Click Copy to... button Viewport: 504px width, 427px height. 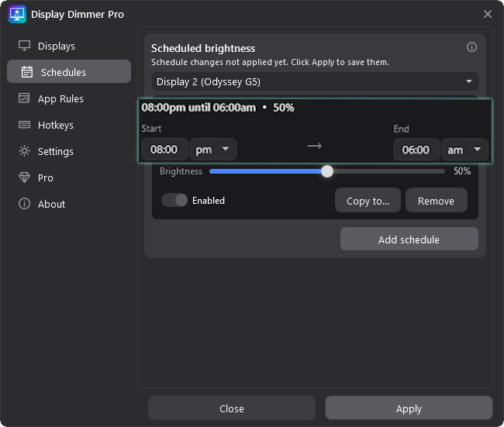click(368, 201)
